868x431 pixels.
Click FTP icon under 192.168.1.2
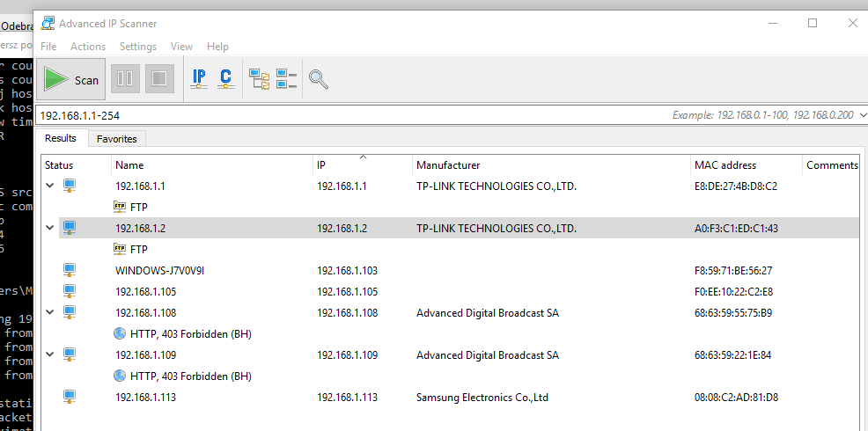120,248
